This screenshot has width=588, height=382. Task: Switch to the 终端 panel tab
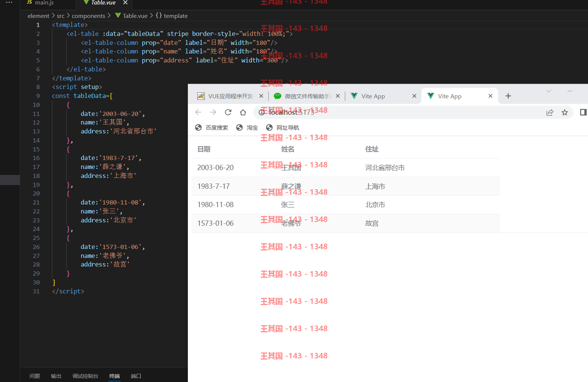coord(115,376)
